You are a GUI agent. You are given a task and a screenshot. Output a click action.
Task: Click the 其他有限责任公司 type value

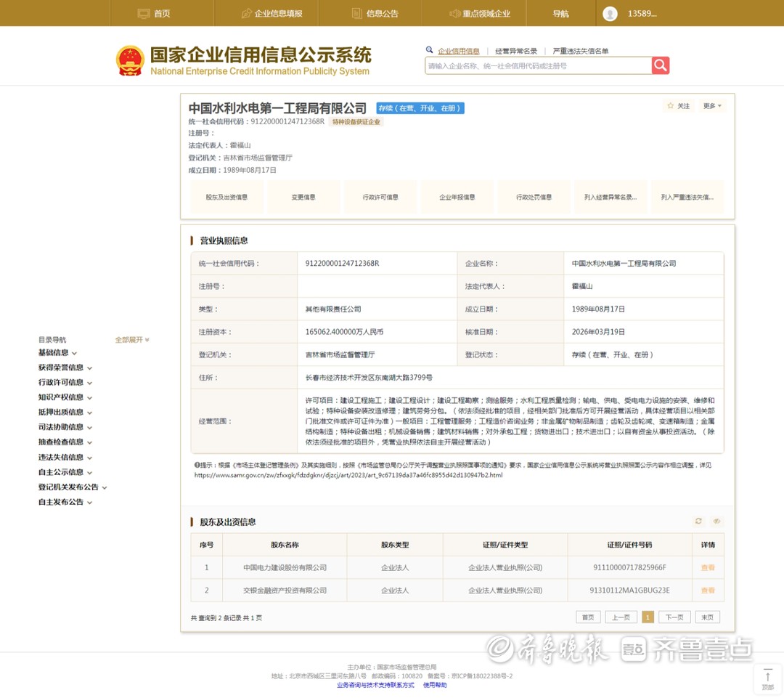(333, 309)
